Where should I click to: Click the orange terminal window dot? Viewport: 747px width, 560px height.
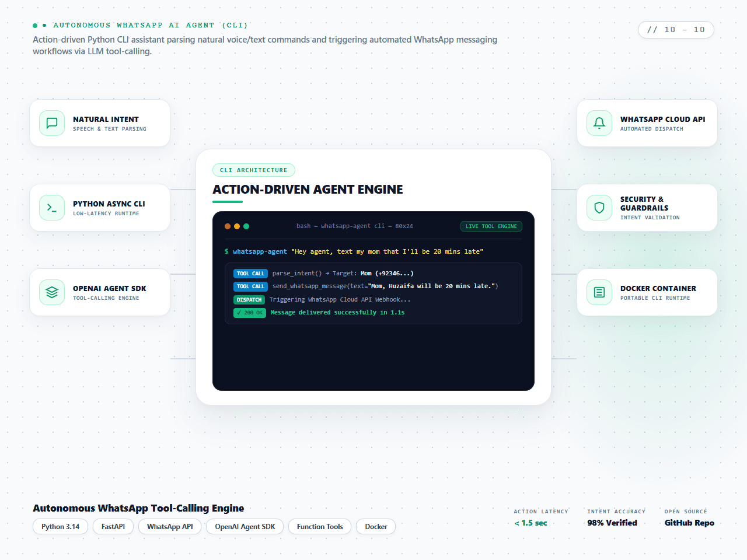(228, 226)
